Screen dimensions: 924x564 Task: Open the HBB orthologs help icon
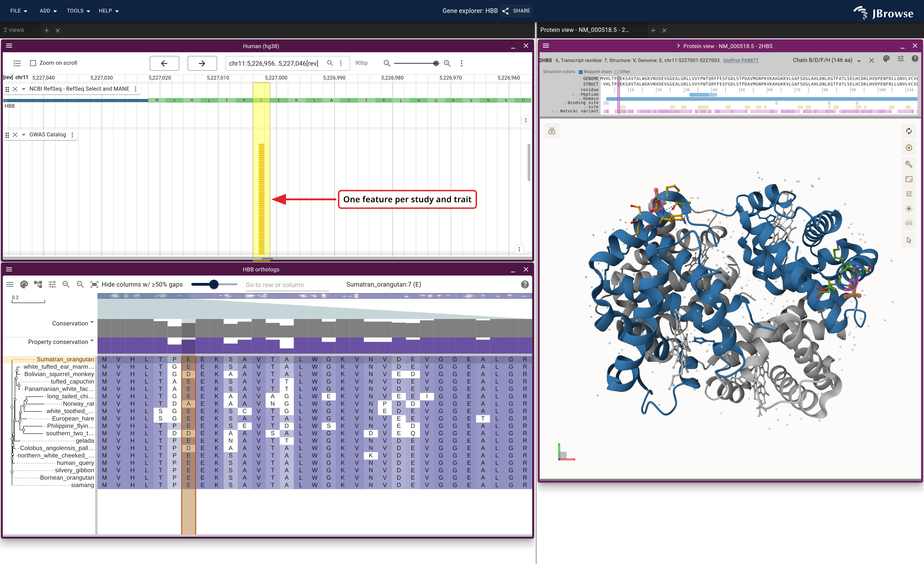click(525, 285)
